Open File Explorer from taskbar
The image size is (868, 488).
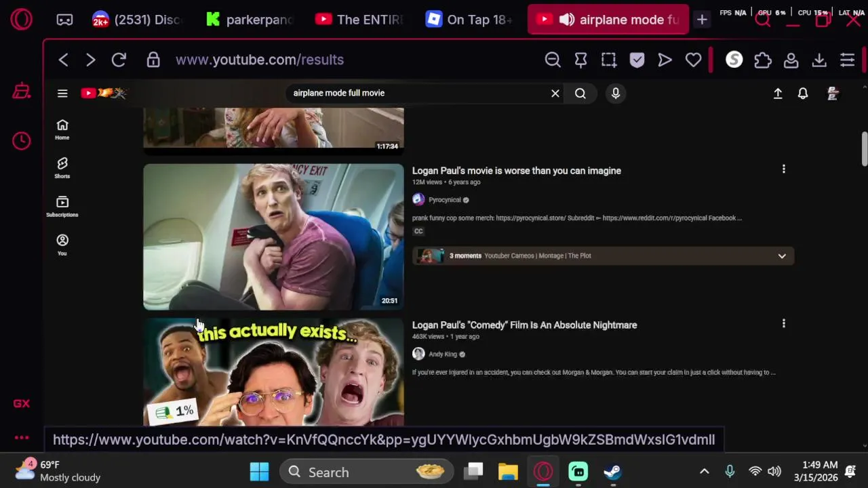point(508,472)
